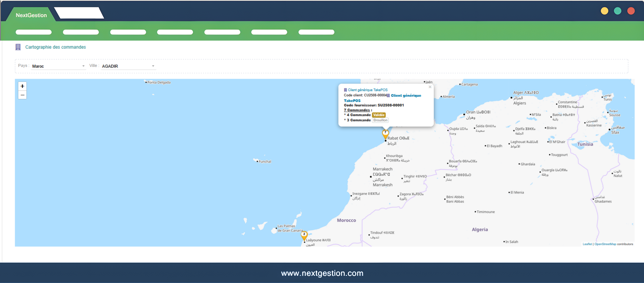The image size is (644, 283).
Task: Click the map zoom in plus button
Action: 22,86
